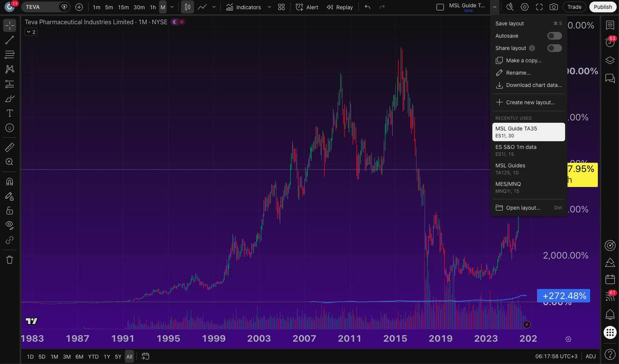Select Open layout... menu entry
619x364 pixels.
tap(529, 208)
